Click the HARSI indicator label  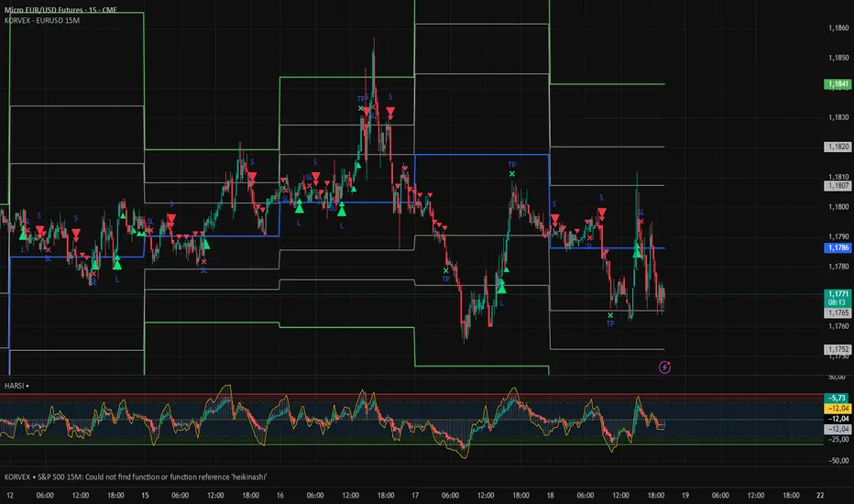[x=16, y=385]
